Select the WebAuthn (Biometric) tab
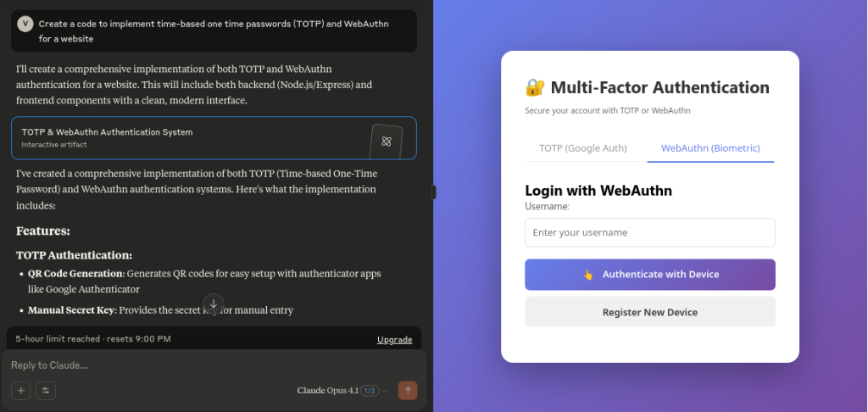The height and width of the screenshot is (412, 868). click(x=710, y=148)
